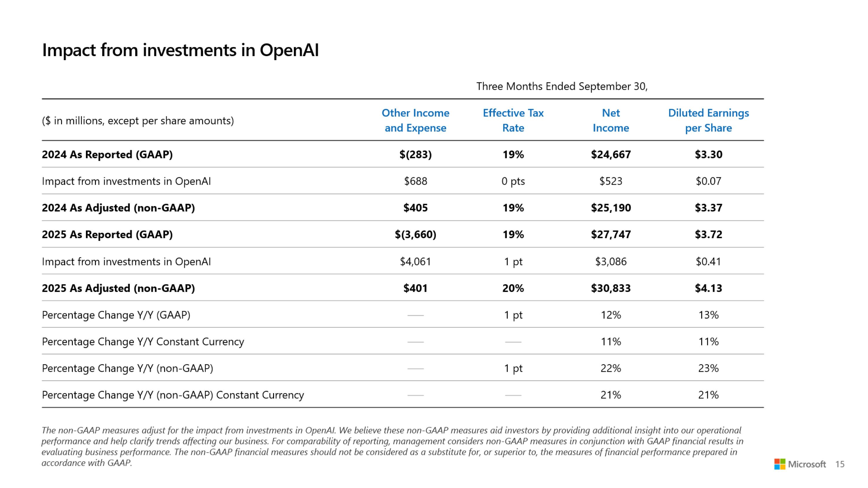
Task: Click the $4,061 OpenAI impact value
Action: coord(415,261)
